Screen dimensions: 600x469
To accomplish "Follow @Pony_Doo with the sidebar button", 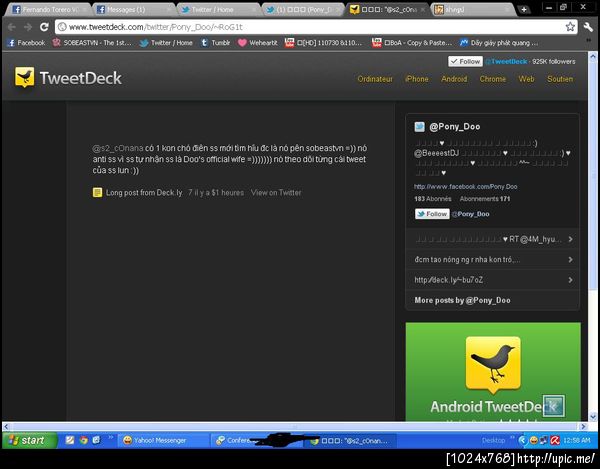I will click(432, 214).
